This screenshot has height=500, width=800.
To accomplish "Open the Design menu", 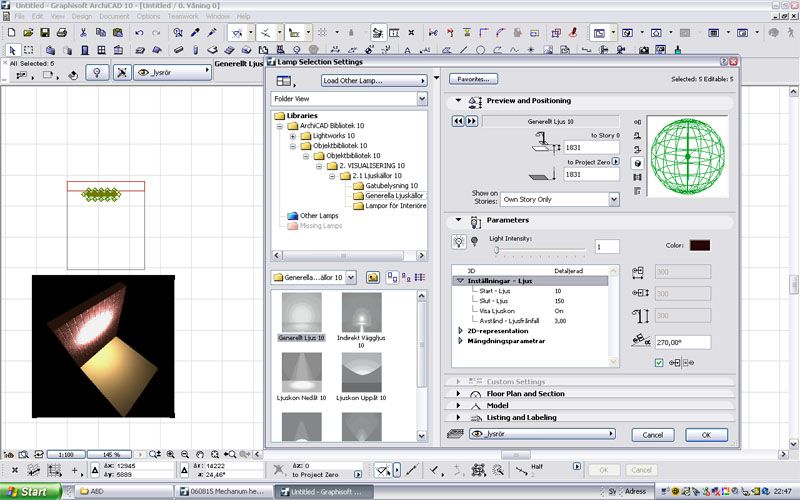I will click(82, 17).
